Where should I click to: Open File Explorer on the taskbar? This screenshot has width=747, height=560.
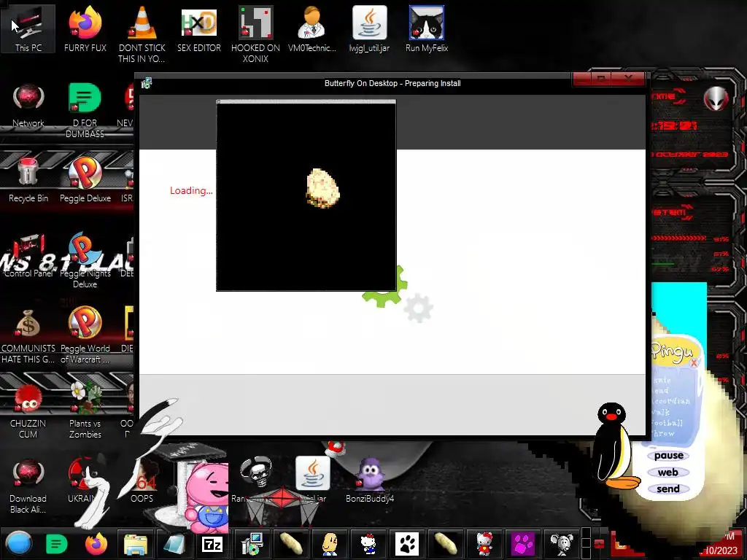(x=135, y=544)
